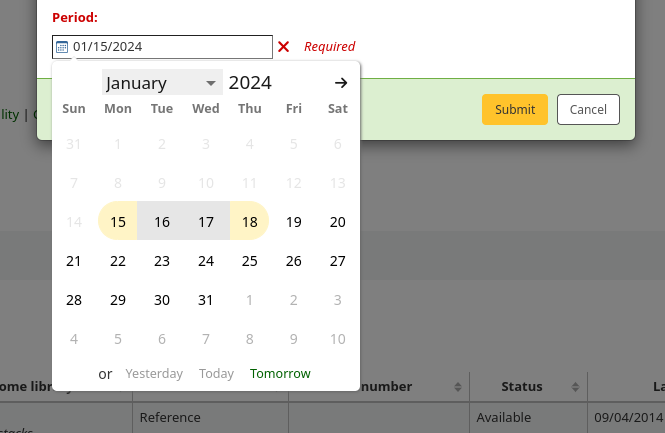Sort by the Status column arrows
665x433 pixels.
pos(575,387)
